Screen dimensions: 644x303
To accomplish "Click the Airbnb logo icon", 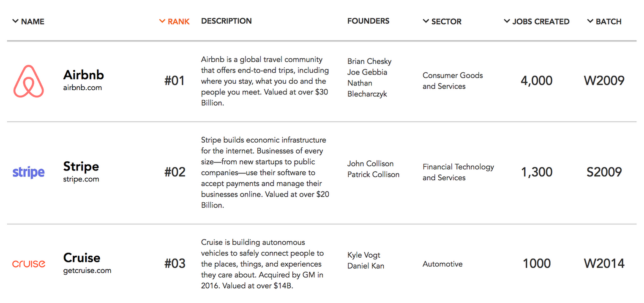I will coord(29,80).
